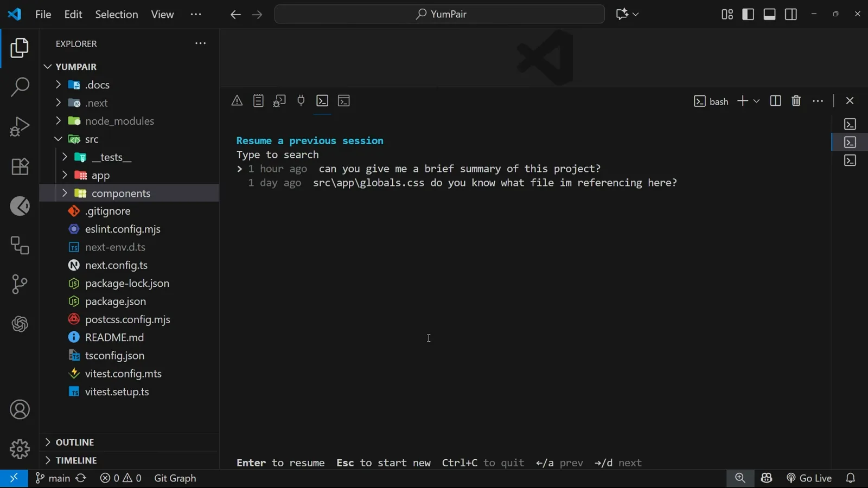Image resolution: width=868 pixels, height=488 pixels.
Task: Select the 'src\app\globals.css' session row
Action: (463, 183)
